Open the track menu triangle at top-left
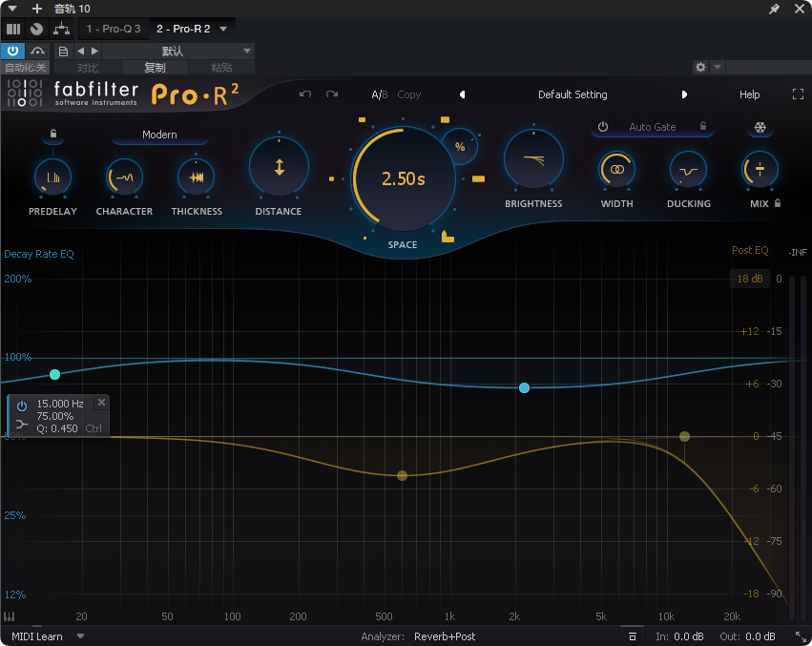 click(x=12, y=9)
